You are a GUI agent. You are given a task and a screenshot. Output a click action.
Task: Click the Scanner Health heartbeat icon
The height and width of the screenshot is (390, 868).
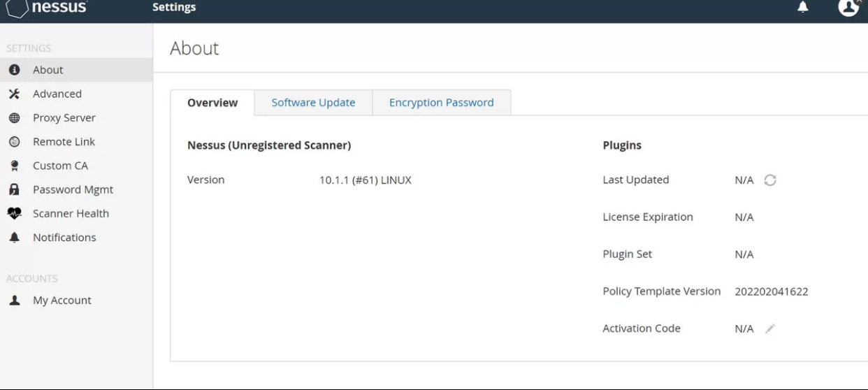click(x=14, y=214)
